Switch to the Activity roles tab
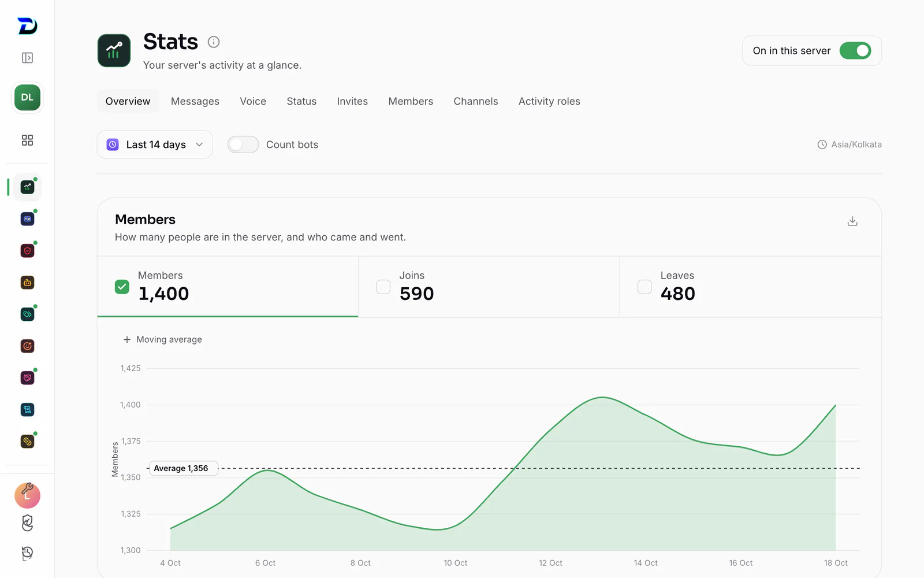The image size is (924, 578). [x=549, y=101]
